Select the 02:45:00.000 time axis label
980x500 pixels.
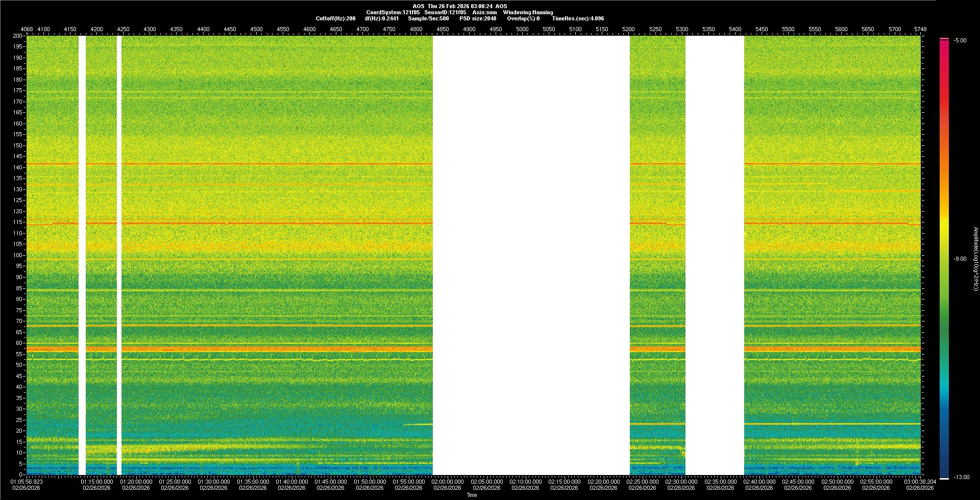pos(798,482)
